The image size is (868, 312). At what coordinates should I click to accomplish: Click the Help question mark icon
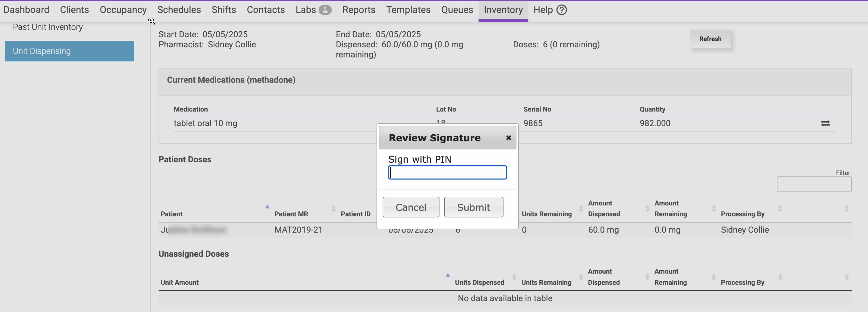(561, 10)
